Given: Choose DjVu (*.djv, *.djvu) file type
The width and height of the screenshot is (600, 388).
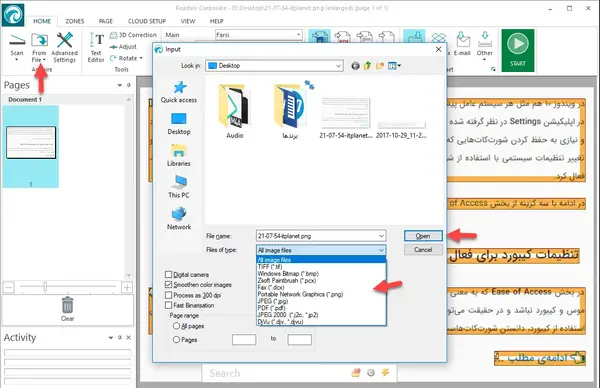Looking at the screenshot, I should [321, 322].
